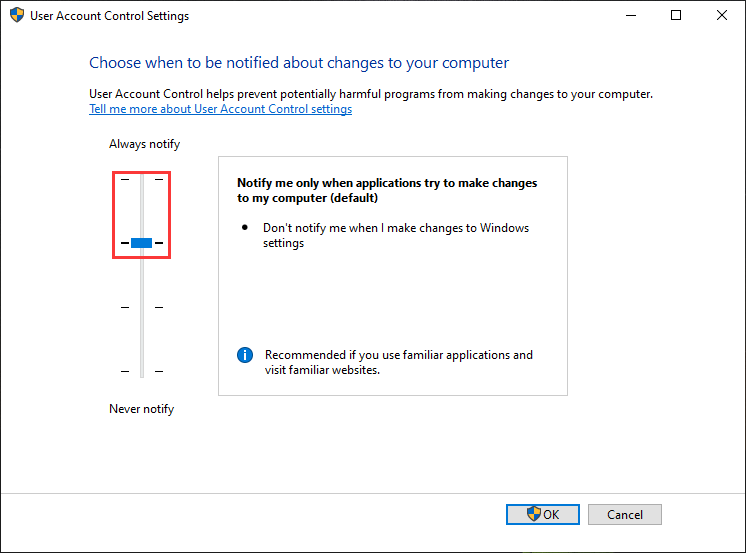Click the 'Recommended if you use familiar applications' note
This screenshot has width=746, height=553.
398,362
